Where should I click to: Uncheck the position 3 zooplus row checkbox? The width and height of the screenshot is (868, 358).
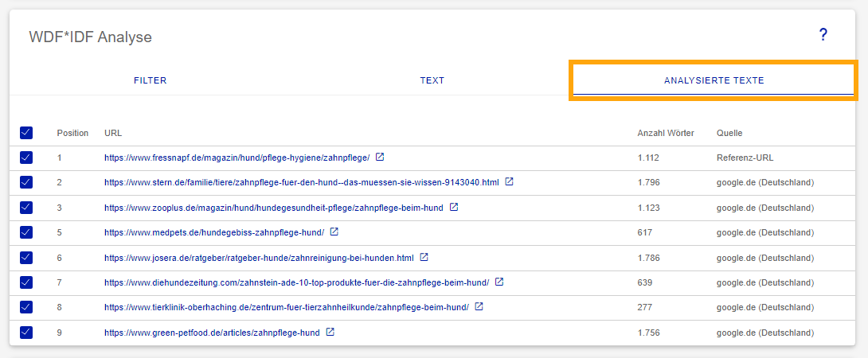tap(26, 208)
